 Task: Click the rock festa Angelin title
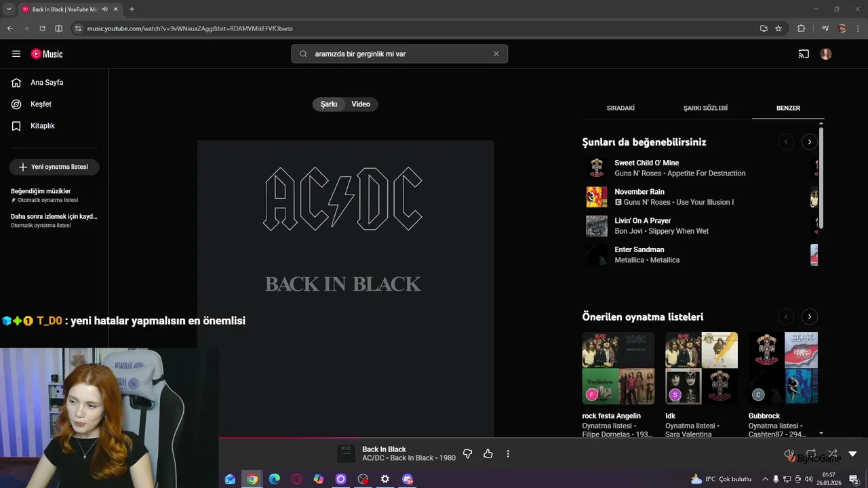click(611, 415)
